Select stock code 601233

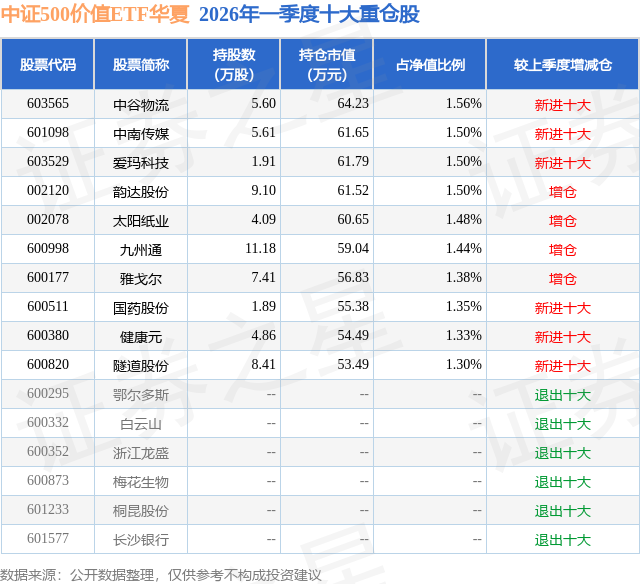48,509
